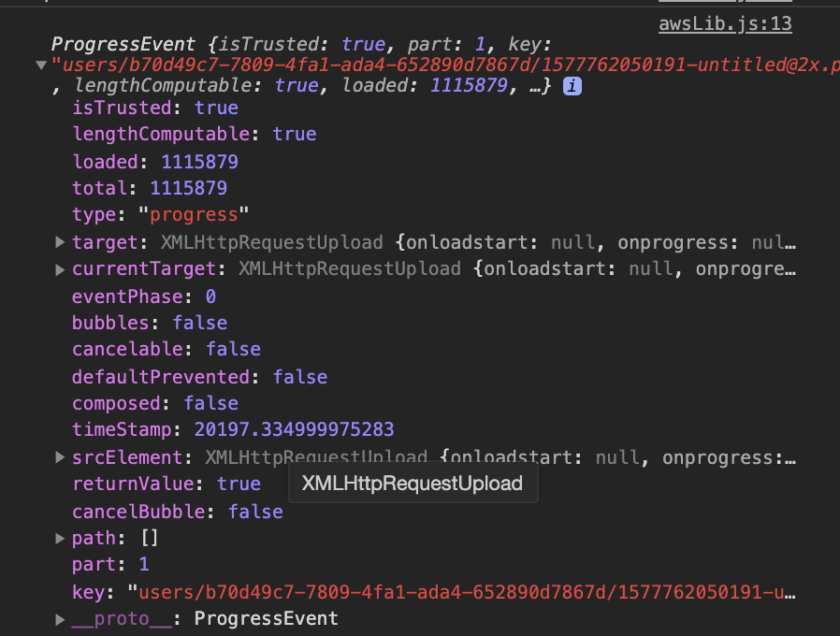Select the loaded value 1115879
This screenshot has width=840, height=636.
[199, 161]
